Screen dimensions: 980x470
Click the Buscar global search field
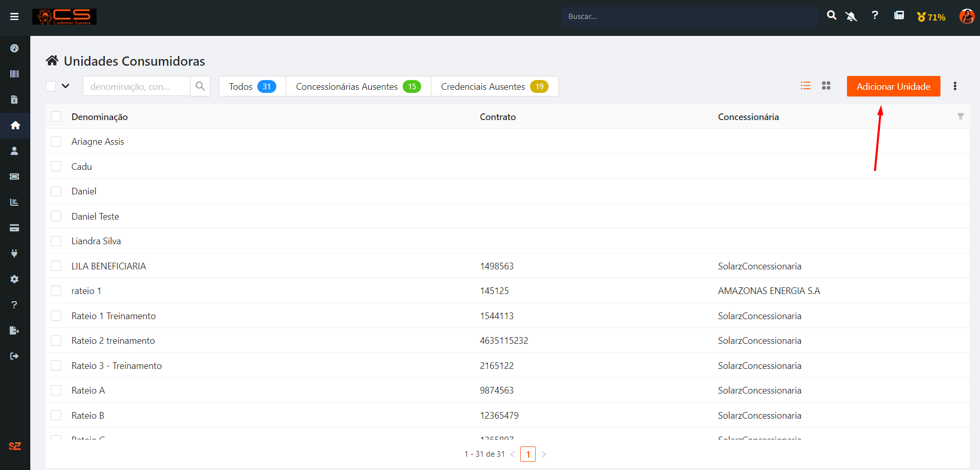point(688,16)
